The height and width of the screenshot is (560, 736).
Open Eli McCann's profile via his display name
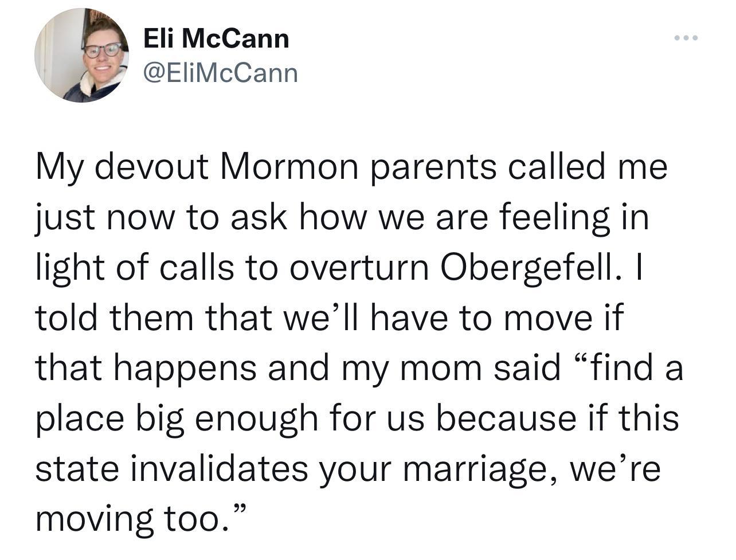(216, 39)
